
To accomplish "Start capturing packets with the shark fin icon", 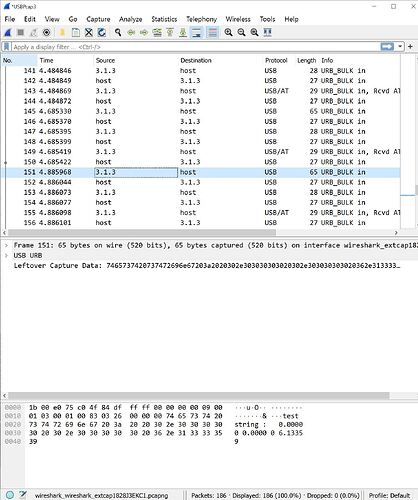I will (8, 32).
